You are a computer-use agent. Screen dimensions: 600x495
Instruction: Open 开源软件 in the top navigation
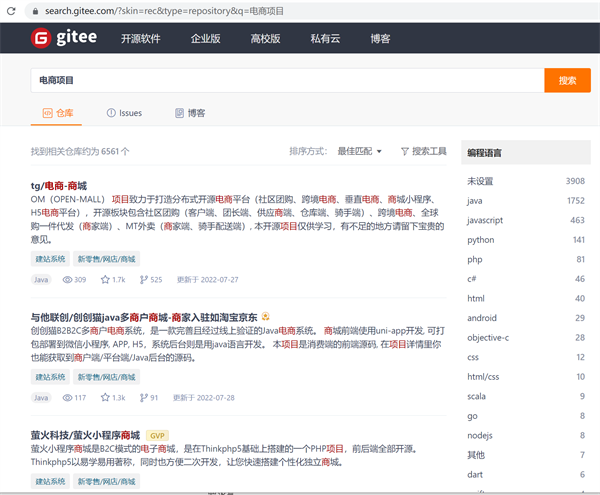click(x=141, y=40)
